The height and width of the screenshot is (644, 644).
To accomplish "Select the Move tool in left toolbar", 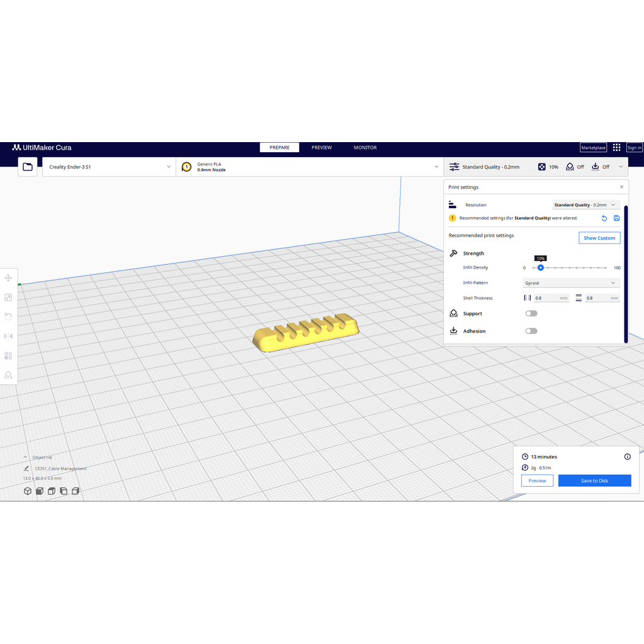I will click(x=8, y=278).
